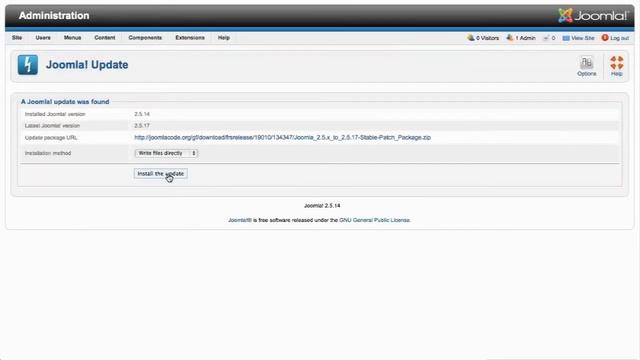Image resolution: width=640 pixels, height=360 pixels.
Task: Open the Options toolbar icon
Action: pyautogui.click(x=587, y=66)
